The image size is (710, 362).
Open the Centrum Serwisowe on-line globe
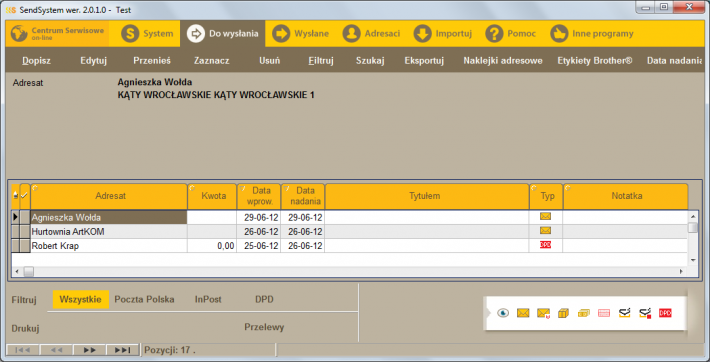point(19,34)
